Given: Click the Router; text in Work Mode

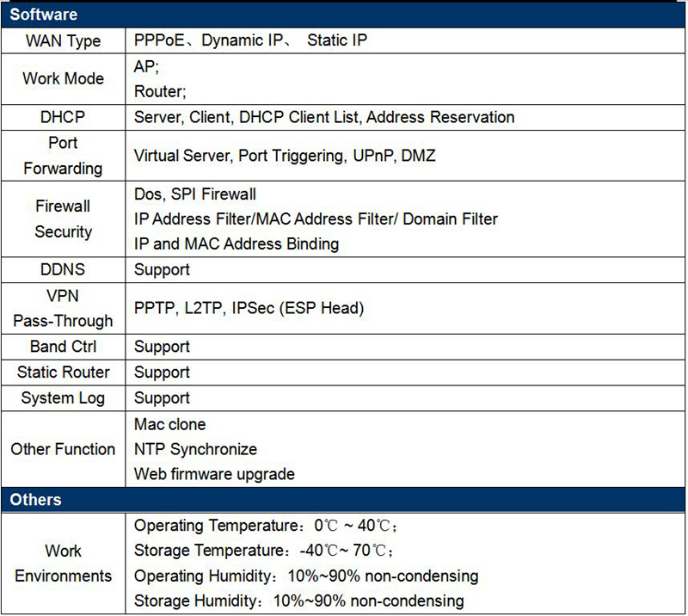Looking at the screenshot, I should [160, 90].
